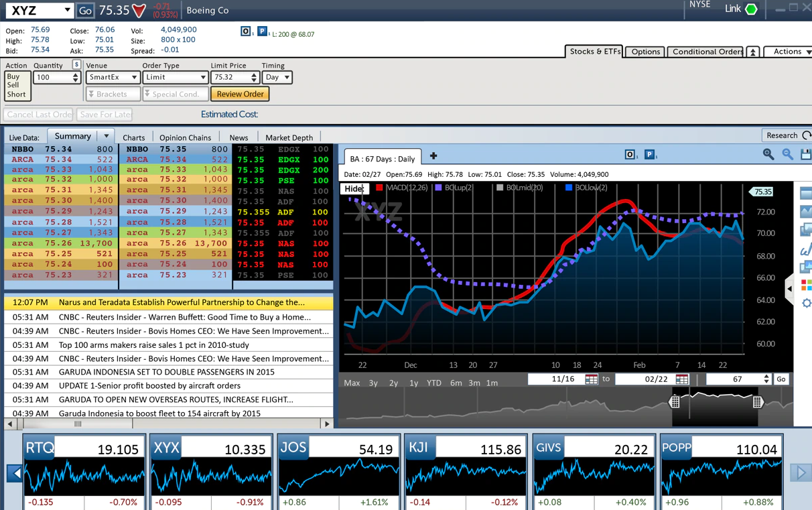This screenshot has height=510, width=812.
Task: Click the Warren Buffett news headline
Action: (184, 317)
